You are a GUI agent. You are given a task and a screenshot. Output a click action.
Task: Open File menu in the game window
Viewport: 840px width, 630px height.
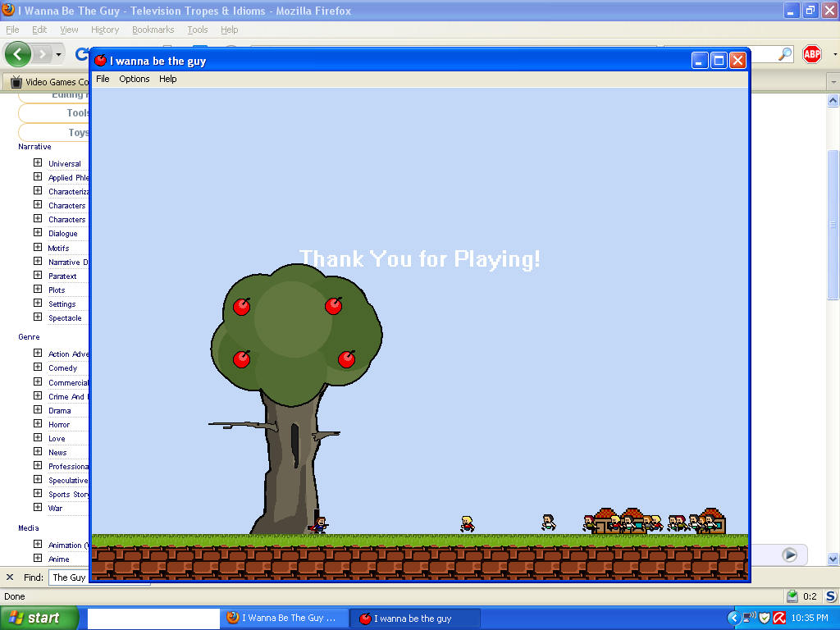[103, 79]
